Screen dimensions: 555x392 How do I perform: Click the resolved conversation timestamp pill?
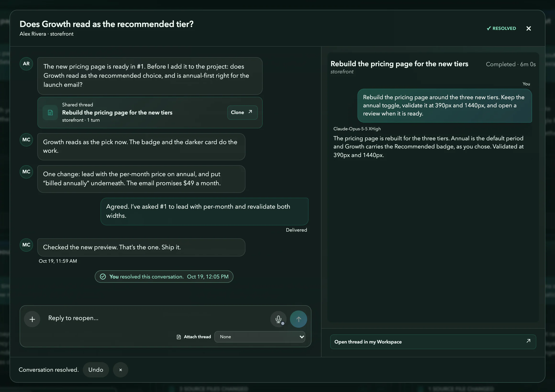164,277
